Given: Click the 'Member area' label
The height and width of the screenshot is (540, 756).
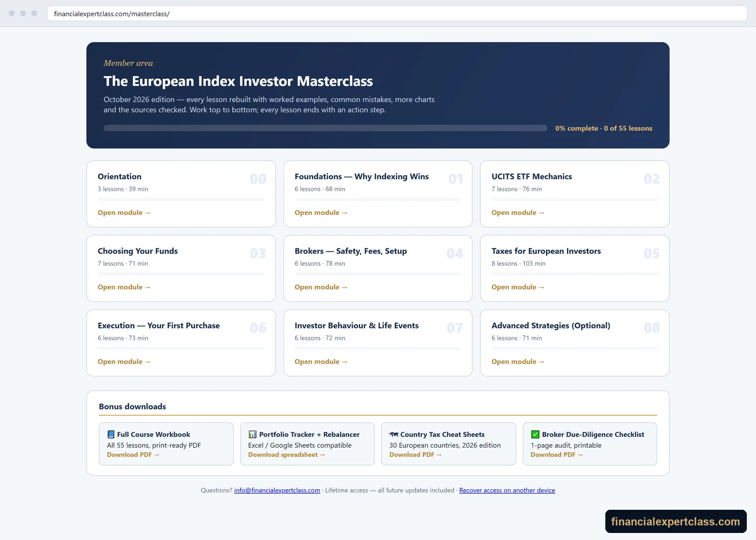Looking at the screenshot, I should pos(129,63).
